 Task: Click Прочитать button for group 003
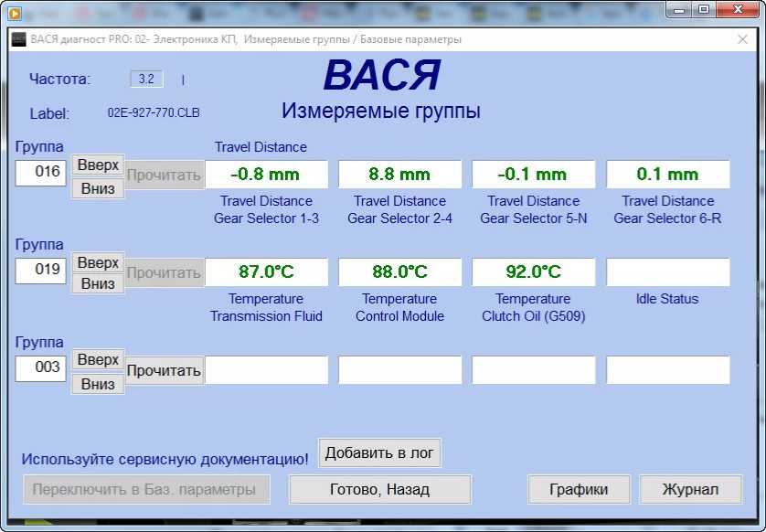[x=164, y=371]
